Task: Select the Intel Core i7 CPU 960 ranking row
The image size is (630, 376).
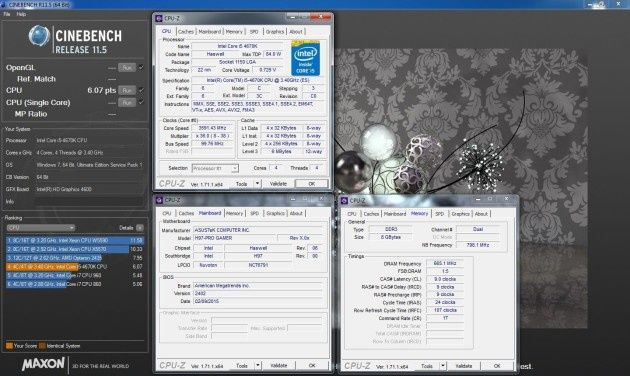Action: point(75,275)
